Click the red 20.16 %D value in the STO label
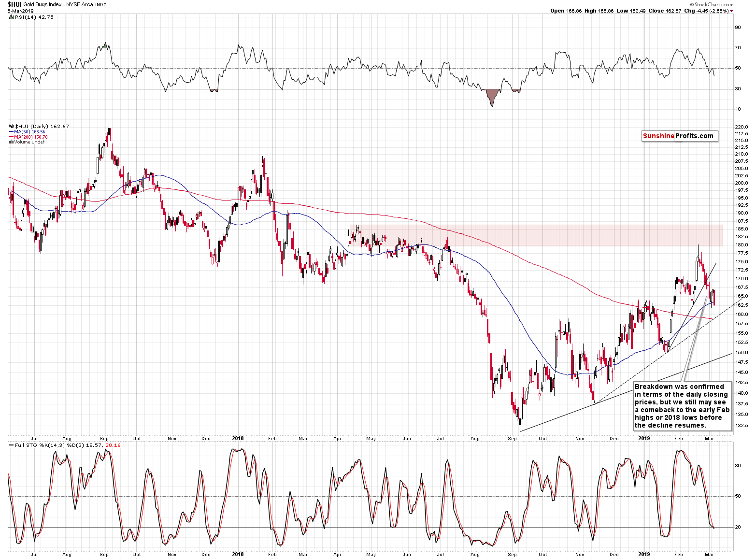The image size is (756, 559). [113, 445]
